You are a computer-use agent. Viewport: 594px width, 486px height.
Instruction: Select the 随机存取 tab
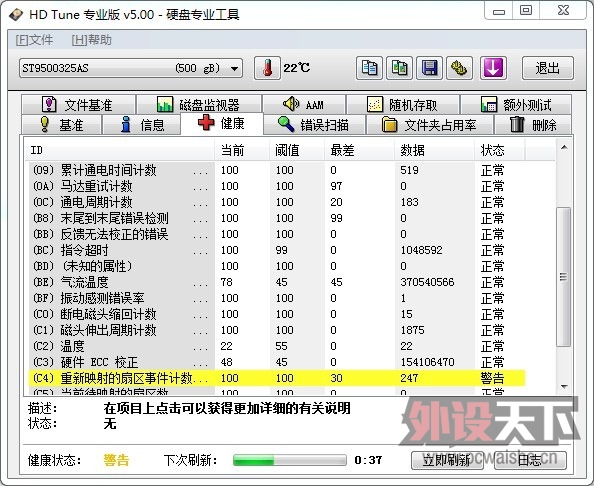403,105
